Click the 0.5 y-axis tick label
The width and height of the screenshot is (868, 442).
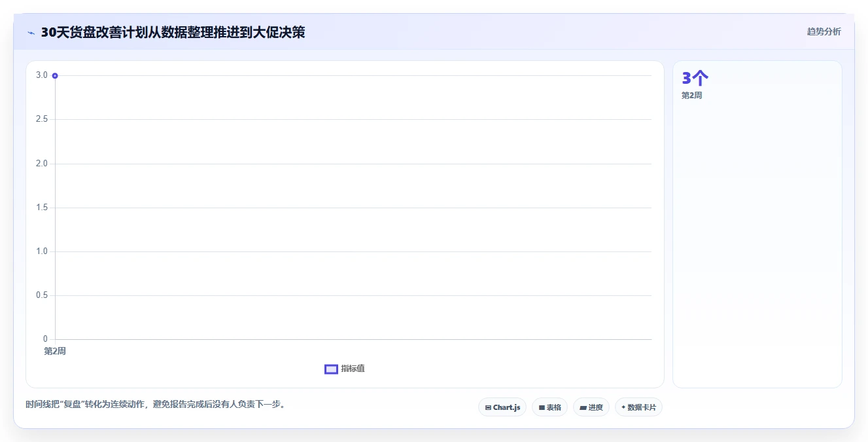coord(42,295)
